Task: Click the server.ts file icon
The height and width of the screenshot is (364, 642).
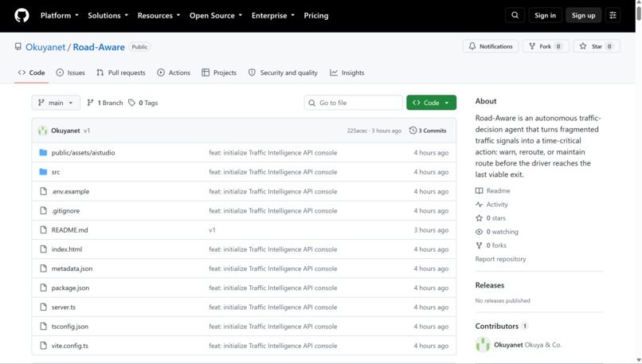Action: 43,307
